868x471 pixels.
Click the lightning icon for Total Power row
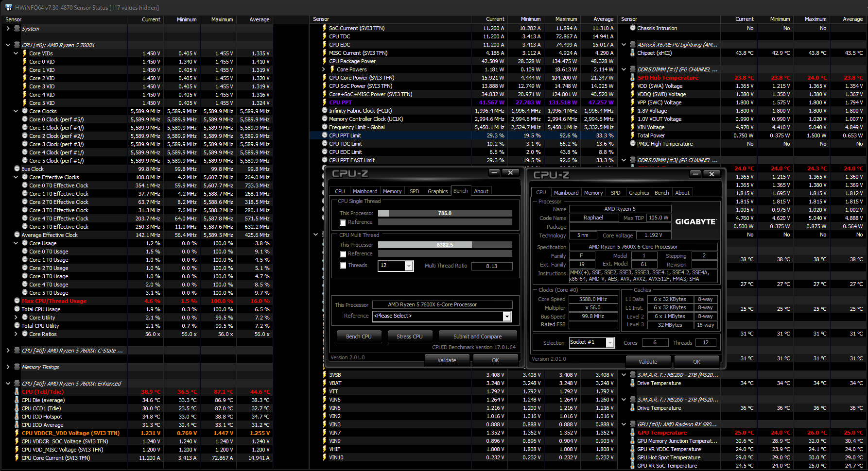pyautogui.click(x=633, y=135)
